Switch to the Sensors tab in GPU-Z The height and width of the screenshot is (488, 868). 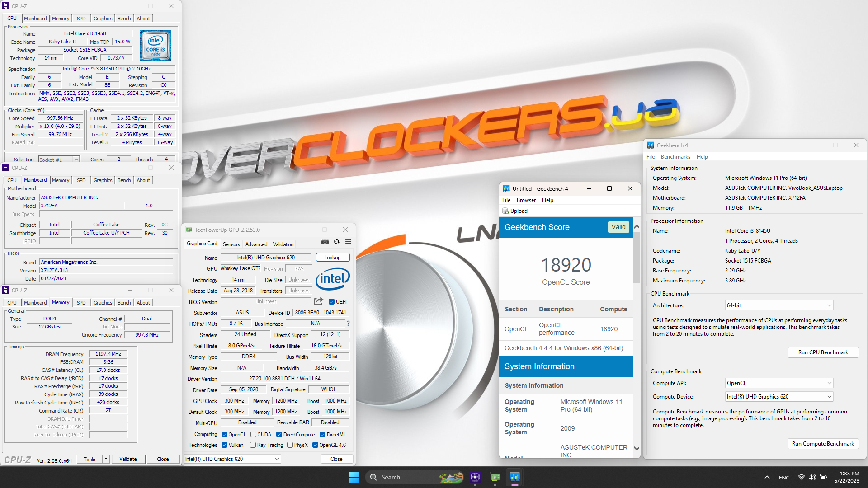point(231,244)
